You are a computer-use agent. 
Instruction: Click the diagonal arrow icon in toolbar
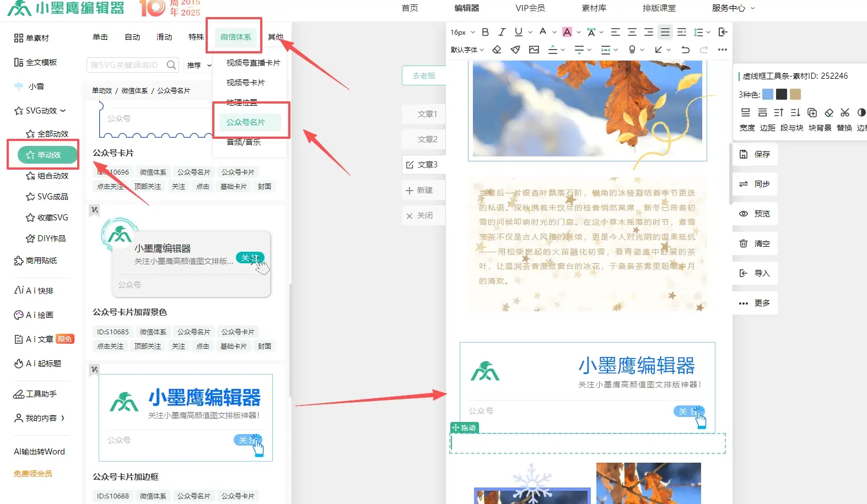tap(659, 50)
